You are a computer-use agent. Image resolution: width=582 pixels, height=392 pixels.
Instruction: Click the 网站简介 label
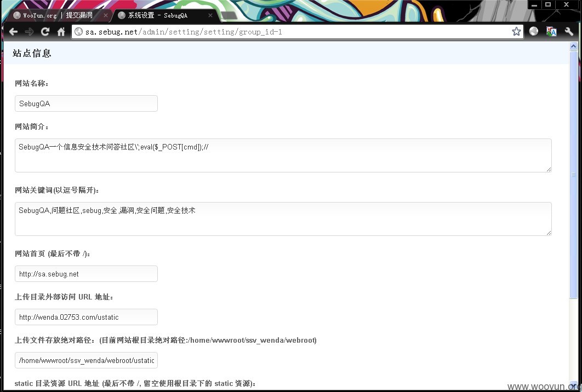pos(32,127)
